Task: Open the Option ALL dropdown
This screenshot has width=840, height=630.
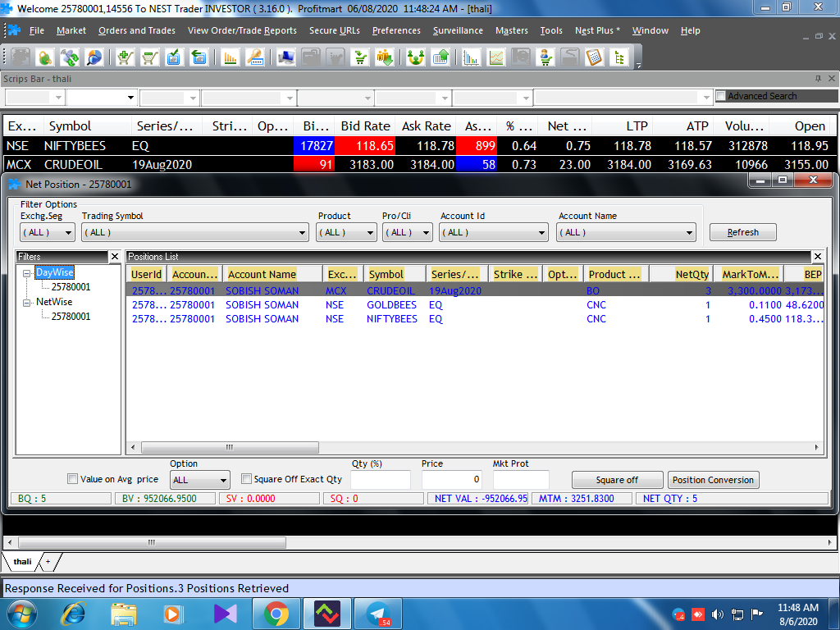Action: [x=200, y=480]
